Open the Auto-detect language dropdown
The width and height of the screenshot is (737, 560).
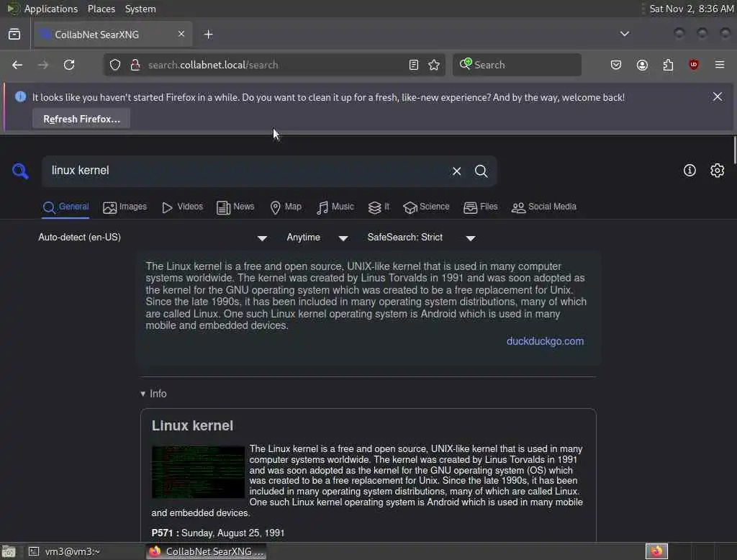tap(153, 238)
